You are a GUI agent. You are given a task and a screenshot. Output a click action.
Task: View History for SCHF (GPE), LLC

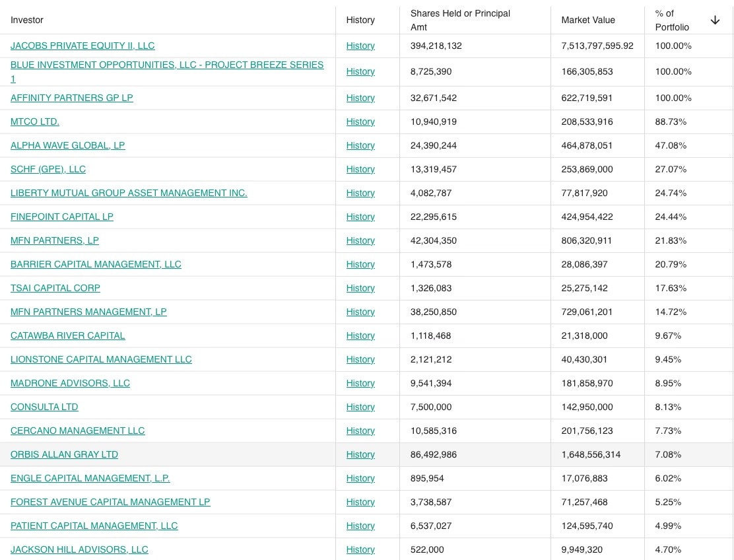click(360, 170)
